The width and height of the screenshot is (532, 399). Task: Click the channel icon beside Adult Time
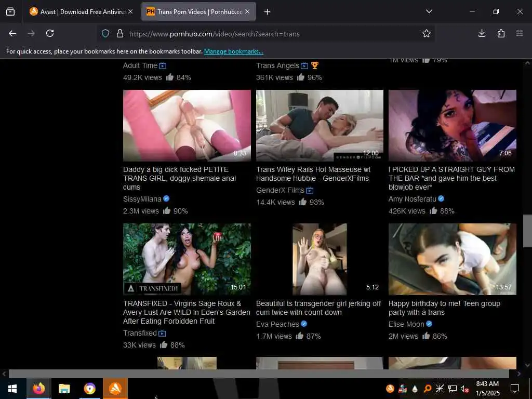click(163, 66)
